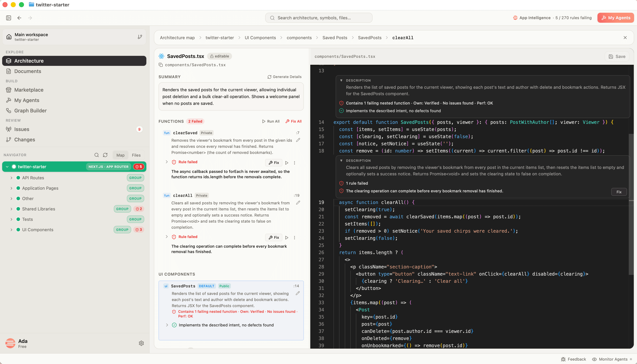Run the clearAll function play icon
Image resolution: width=637 pixels, height=364 pixels.
click(287, 237)
